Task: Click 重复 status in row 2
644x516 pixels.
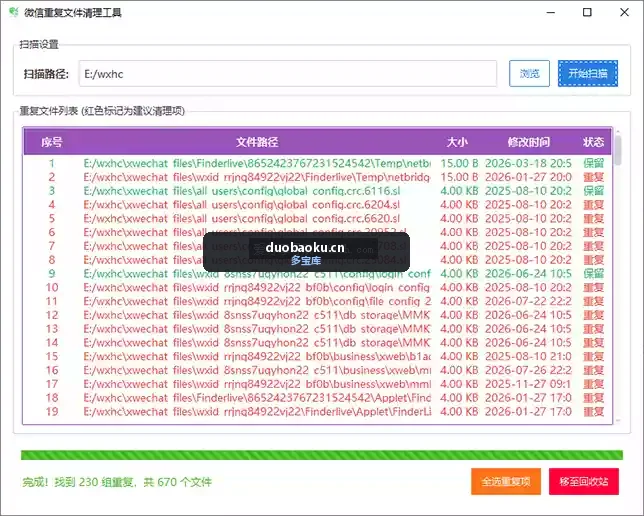Action: 593,177
